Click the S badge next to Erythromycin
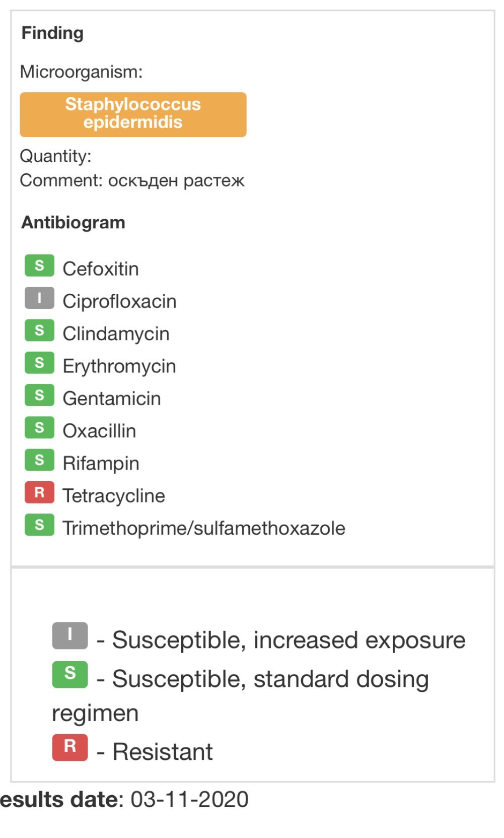This screenshot has width=504, height=838. (39, 363)
